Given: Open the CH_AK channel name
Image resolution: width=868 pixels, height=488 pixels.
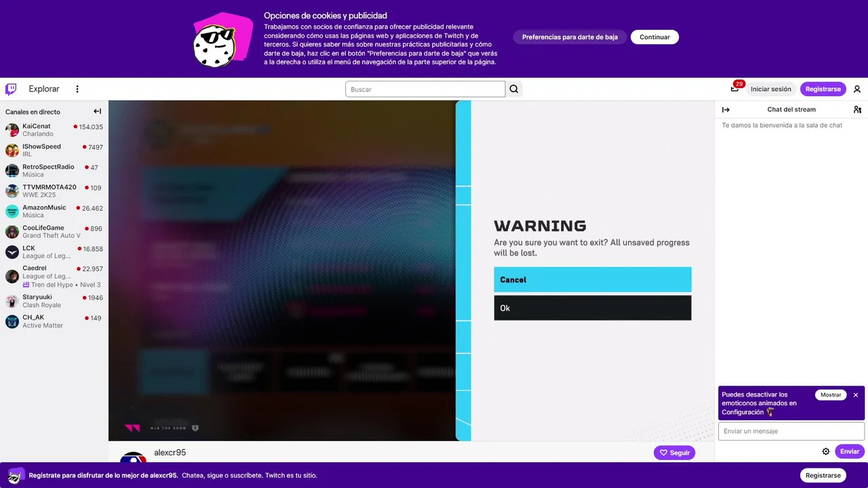Looking at the screenshot, I should 33,317.
